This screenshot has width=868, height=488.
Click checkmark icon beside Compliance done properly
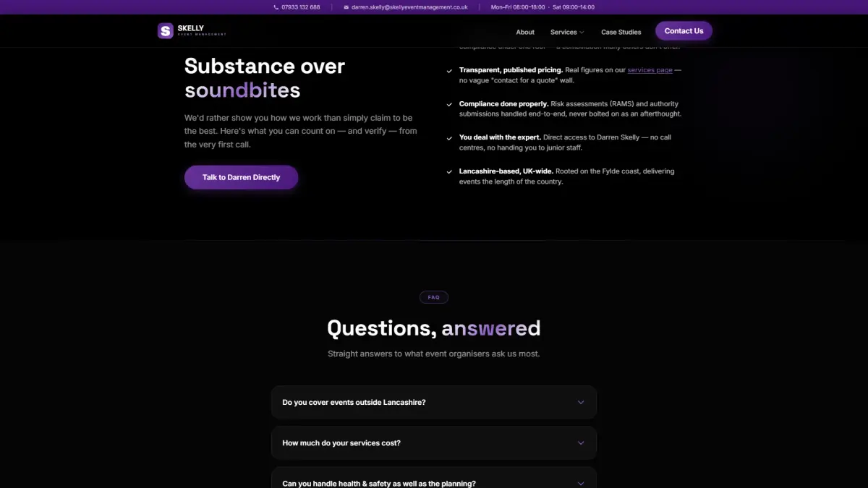(450, 105)
